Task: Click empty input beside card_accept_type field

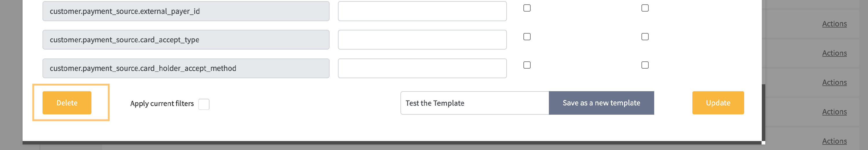Action: (422, 40)
